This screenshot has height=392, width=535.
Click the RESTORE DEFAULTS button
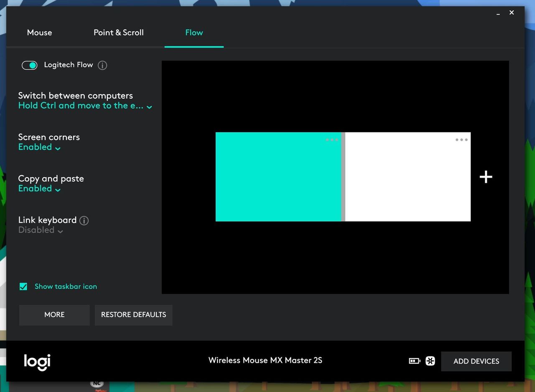click(134, 315)
